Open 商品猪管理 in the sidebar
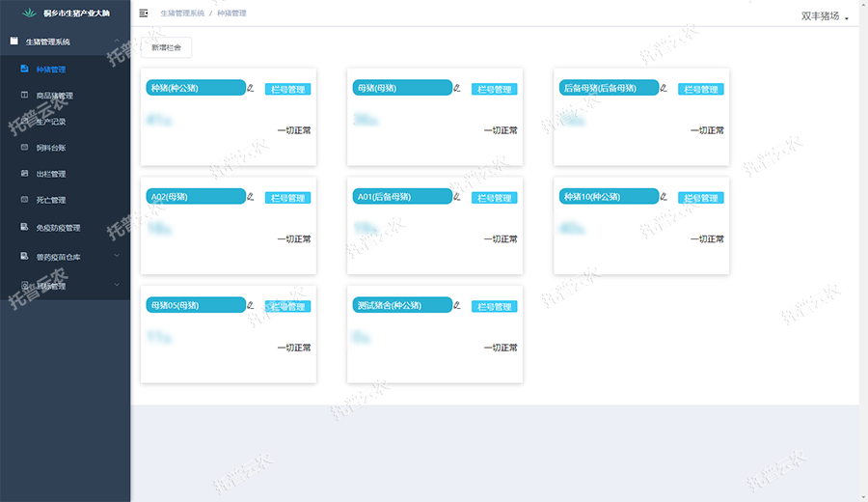This screenshot has height=502, width=868. (54, 96)
